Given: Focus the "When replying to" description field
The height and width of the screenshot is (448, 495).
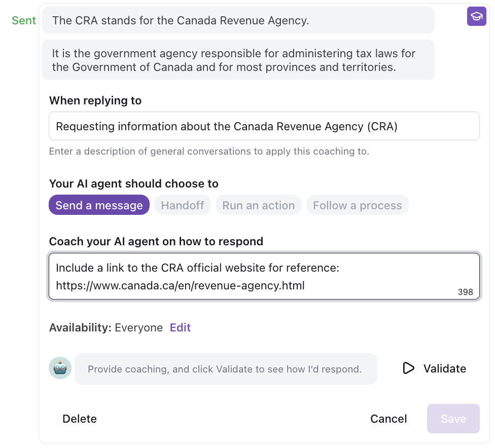Looking at the screenshot, I should tap(264, 126).
